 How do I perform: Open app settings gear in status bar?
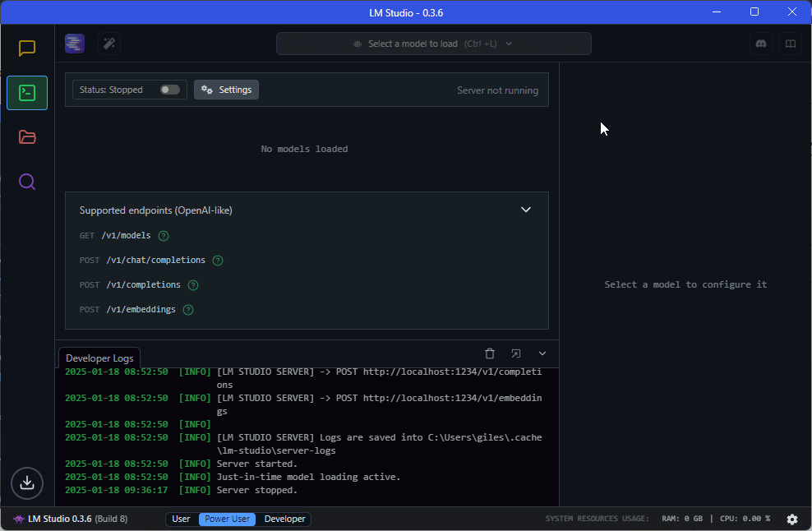791,519
